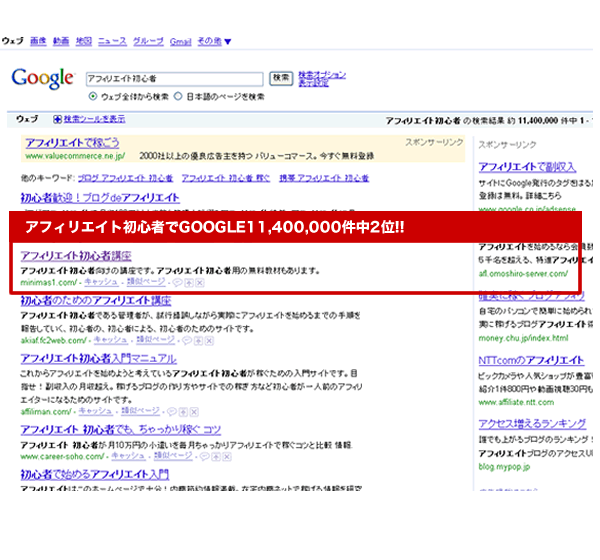This screenshot has height=560, width=600.
Task: Click the comment bubble icon on the minimas1.com result
Action: tap(178, 283)
